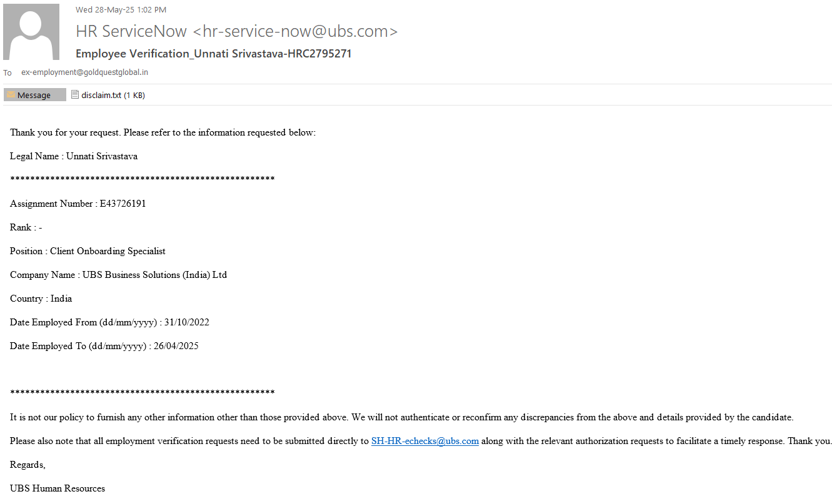Click the HR ServiceNow sender name

tap(131, 31)
